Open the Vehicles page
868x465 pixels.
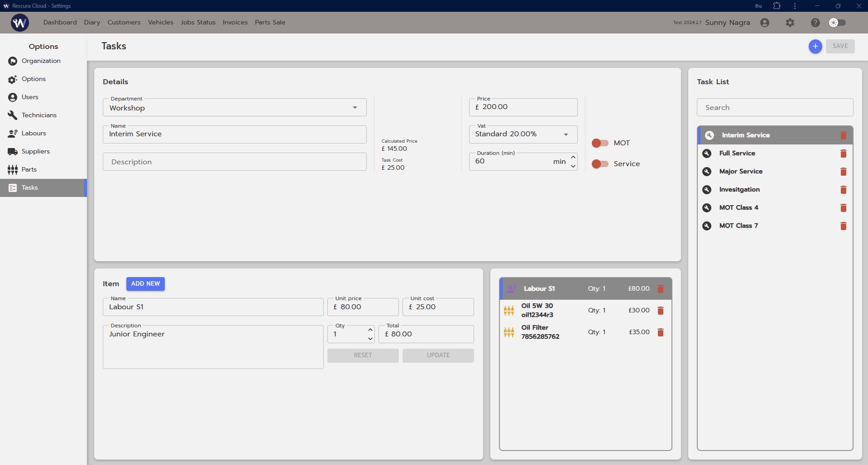click(161, 22)
